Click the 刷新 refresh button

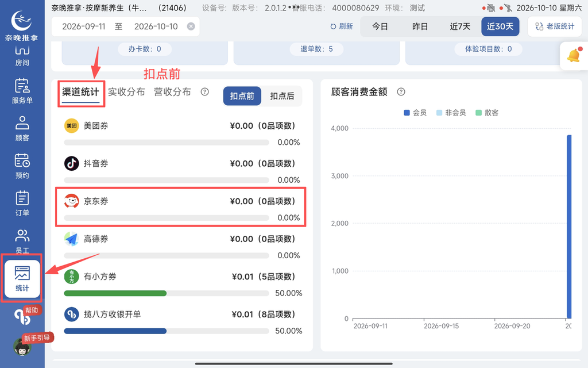(342, 26)
